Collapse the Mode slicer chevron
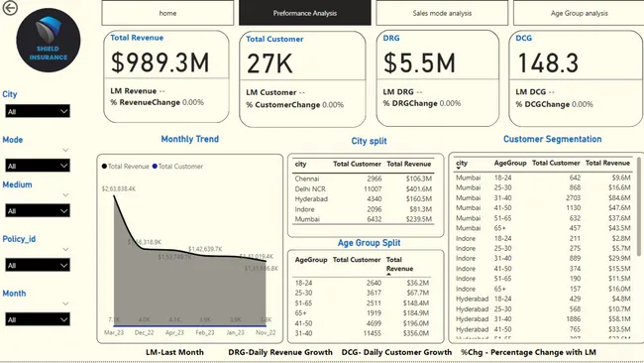 coord(65,150)
